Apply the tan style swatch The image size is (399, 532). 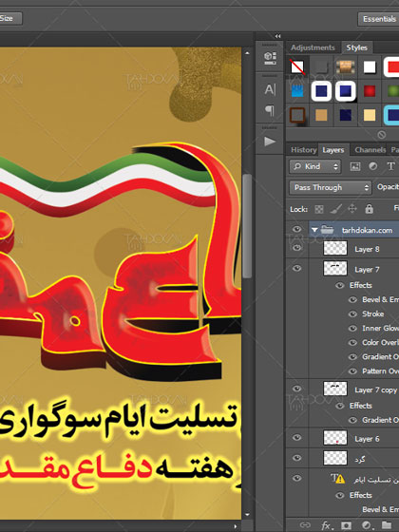[x=321, y=115]
